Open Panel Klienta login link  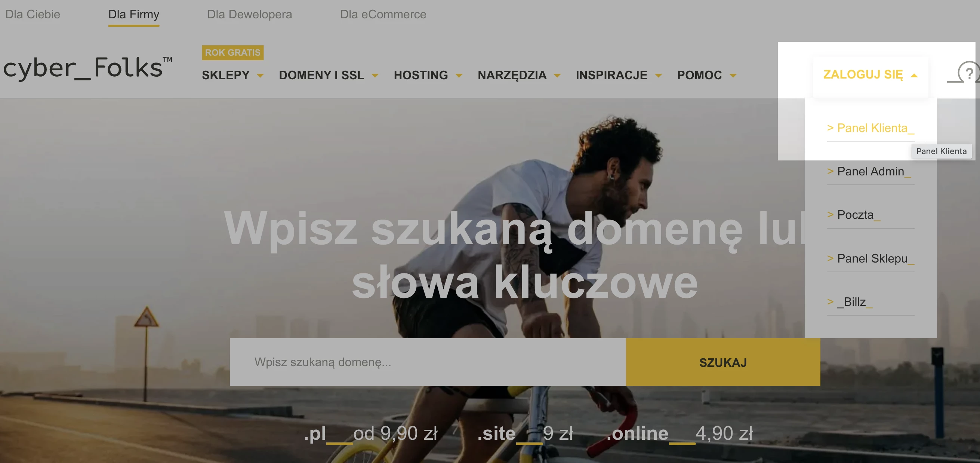pos(870,128)
